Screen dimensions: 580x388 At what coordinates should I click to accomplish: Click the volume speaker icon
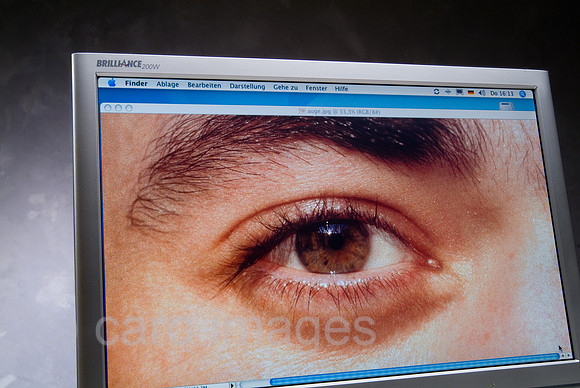pyautogui.click(x=482, y=93)
